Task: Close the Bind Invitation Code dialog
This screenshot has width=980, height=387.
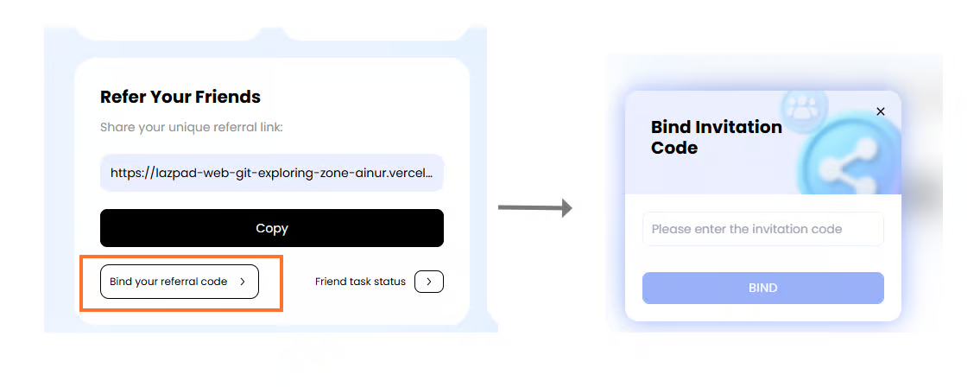Action: click(x=880, y=111)
